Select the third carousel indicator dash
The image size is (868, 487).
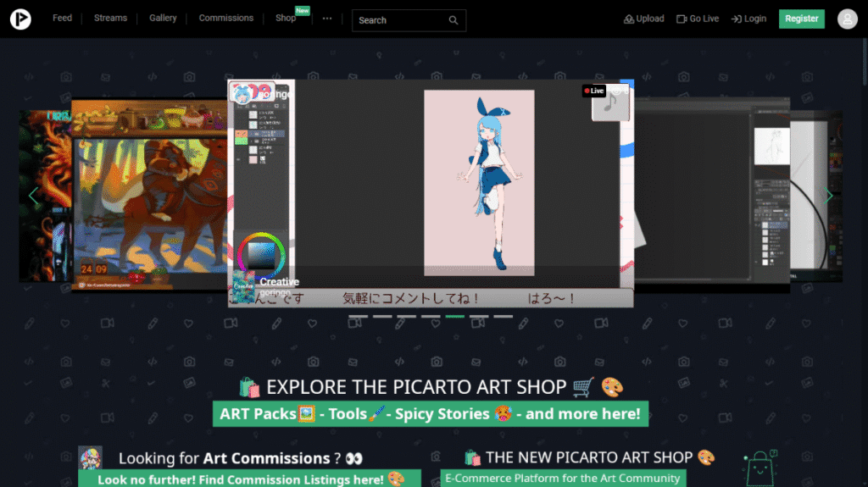(x=406, y=317)
